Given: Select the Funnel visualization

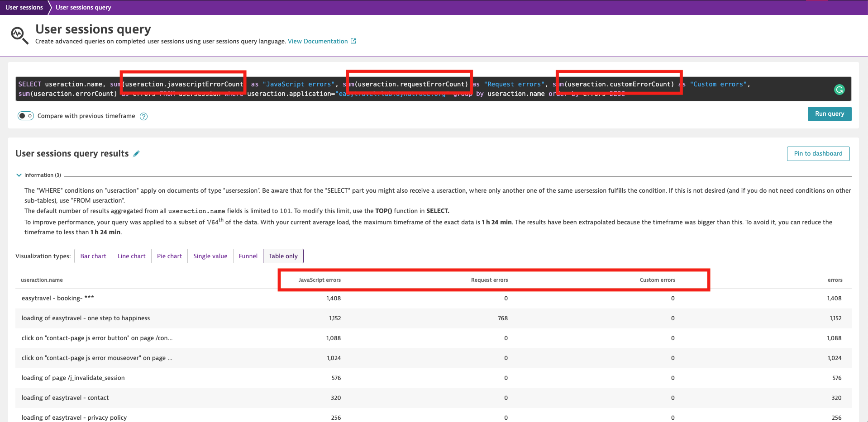Looking at the screenshot, I should pyautogui.click(x=248, y=256).
